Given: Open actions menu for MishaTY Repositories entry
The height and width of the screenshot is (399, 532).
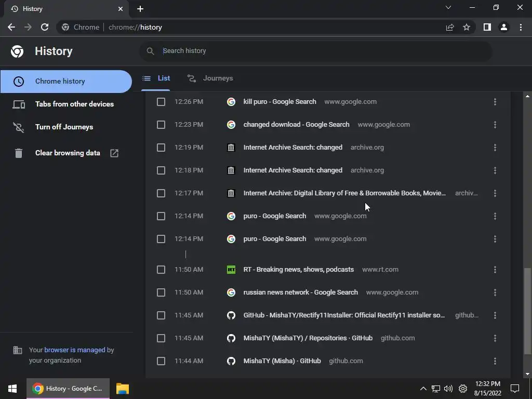Looking at the screenshot, I should [495, 338].
